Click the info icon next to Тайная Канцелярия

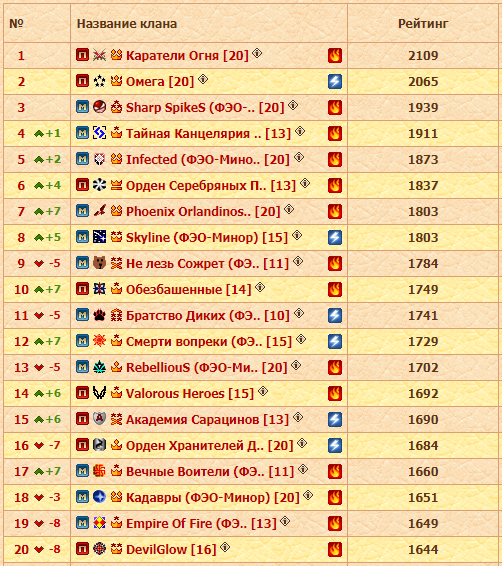(300, 131)
